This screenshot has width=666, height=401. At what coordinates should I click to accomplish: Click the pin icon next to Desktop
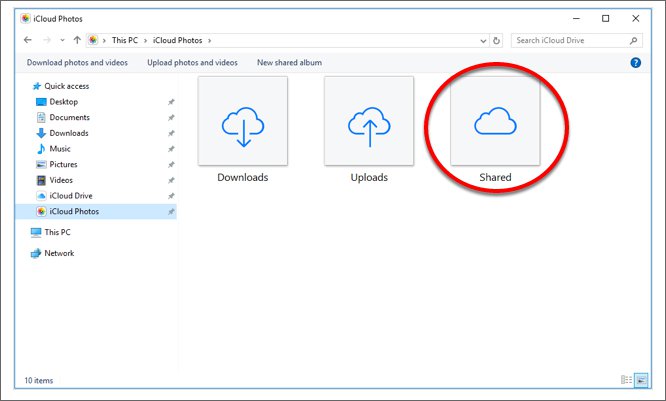point(171,102)
